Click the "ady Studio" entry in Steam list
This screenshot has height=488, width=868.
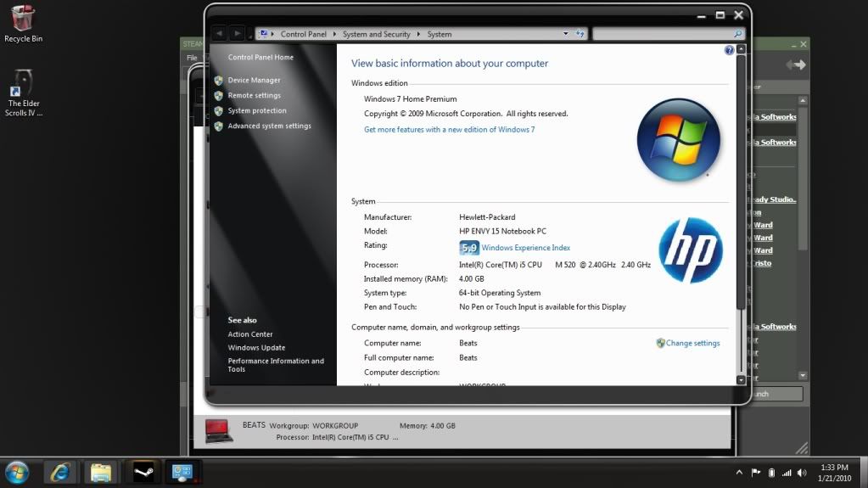[x=775, y=199]
